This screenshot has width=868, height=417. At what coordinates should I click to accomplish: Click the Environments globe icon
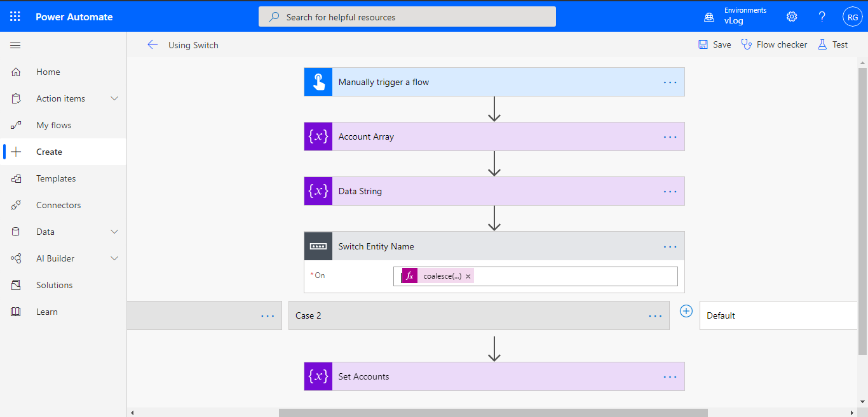(709, 17)
